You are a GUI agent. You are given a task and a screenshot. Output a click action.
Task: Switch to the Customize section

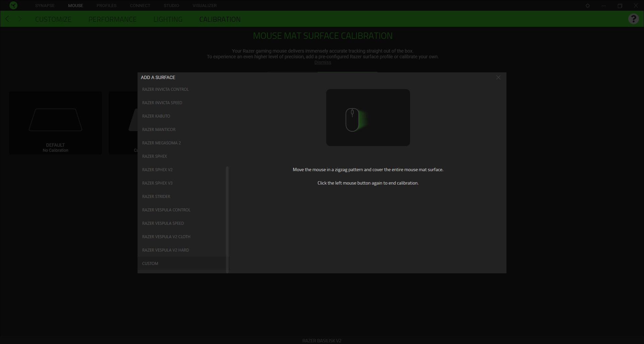click(53, 19)
